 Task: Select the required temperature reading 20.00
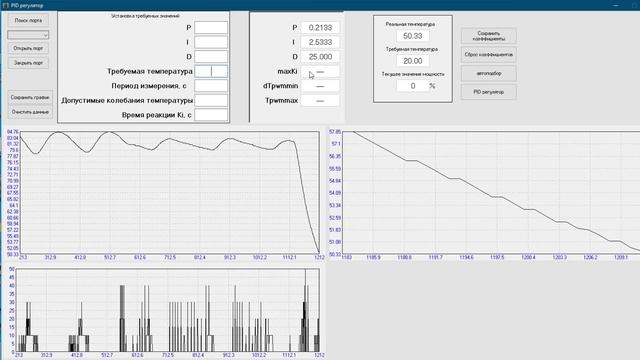pos(413,61)
